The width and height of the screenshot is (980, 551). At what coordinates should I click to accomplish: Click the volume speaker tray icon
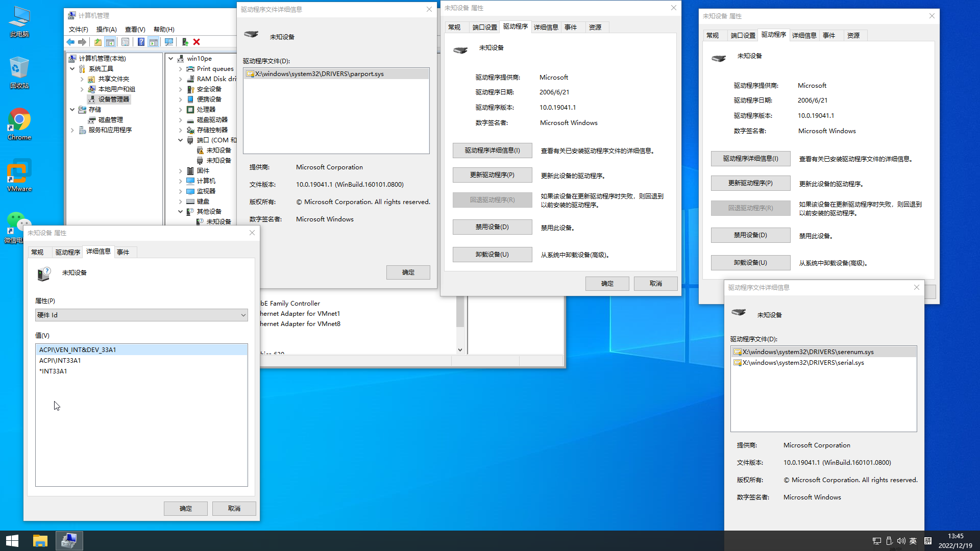tap(901, 541)
